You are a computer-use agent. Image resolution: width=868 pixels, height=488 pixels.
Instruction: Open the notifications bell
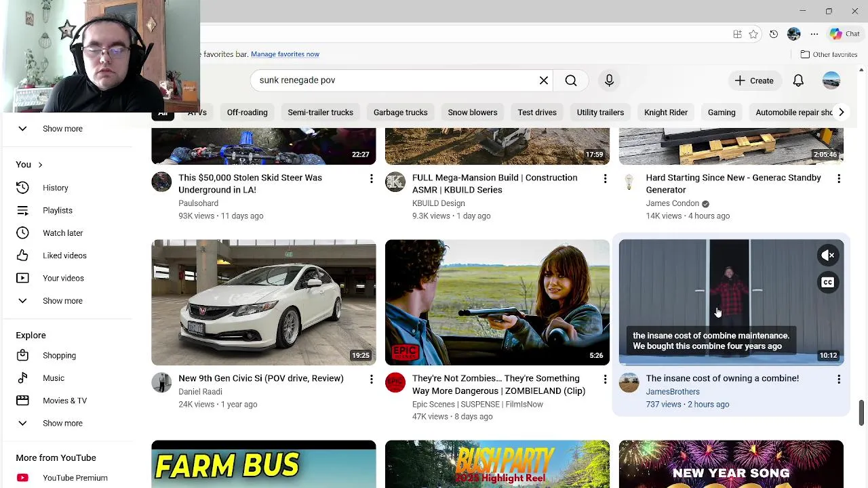pos(798,81)
